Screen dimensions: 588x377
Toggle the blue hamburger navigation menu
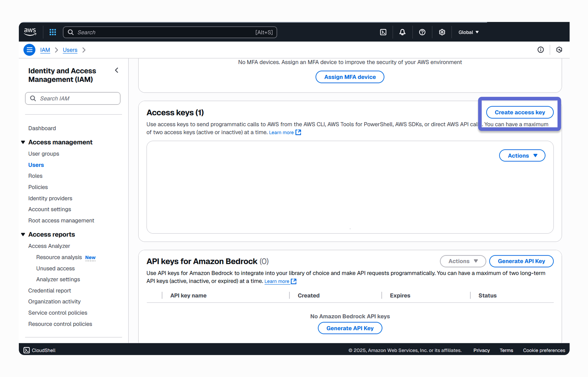(29, 50)
